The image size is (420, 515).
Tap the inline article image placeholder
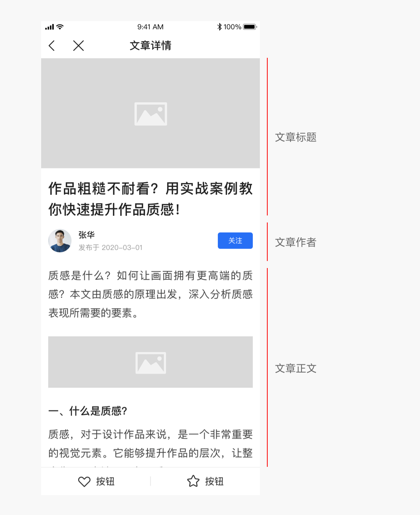pyautogui.click(x=150, y=362)
